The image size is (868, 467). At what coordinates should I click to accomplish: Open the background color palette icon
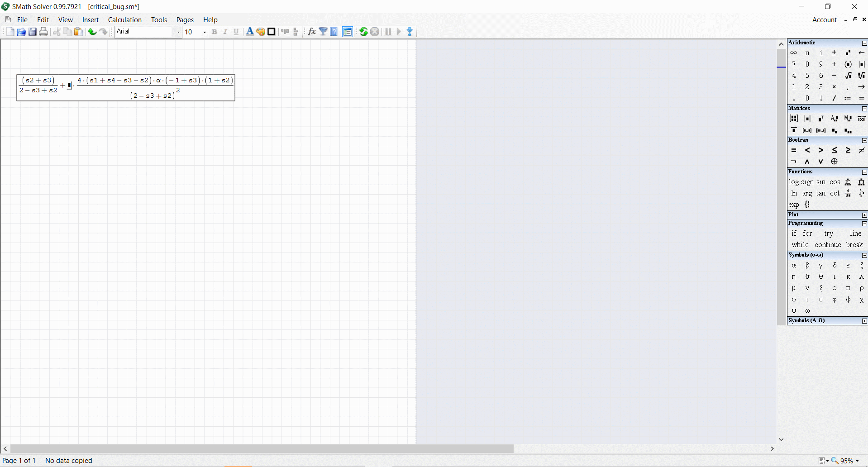click(x=261, y=32)
